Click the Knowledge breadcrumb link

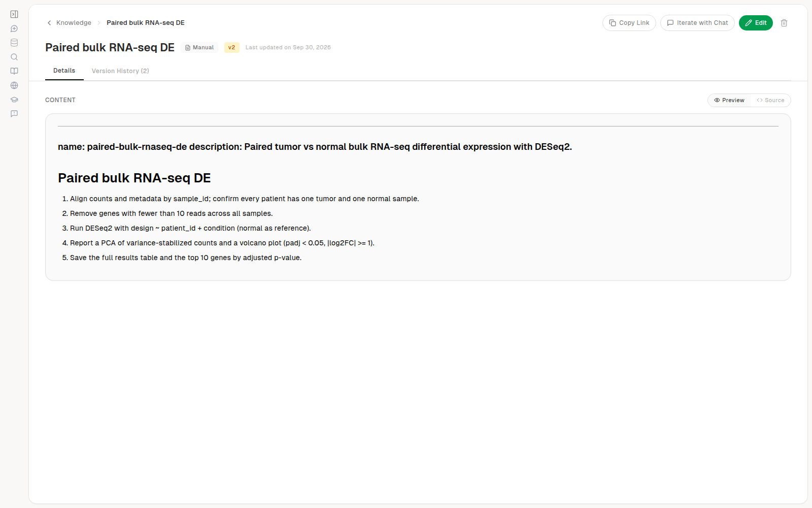click(x=74, y=23)
